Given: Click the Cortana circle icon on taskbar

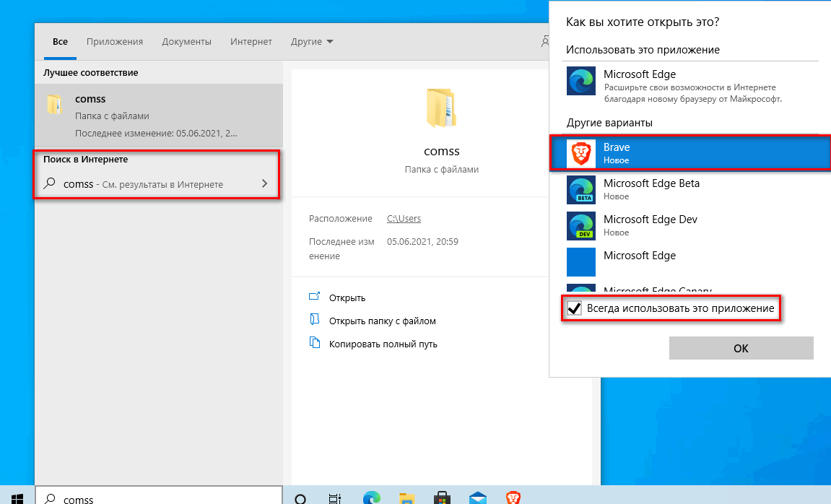Looking at the screenshot, I should point(300,499).
